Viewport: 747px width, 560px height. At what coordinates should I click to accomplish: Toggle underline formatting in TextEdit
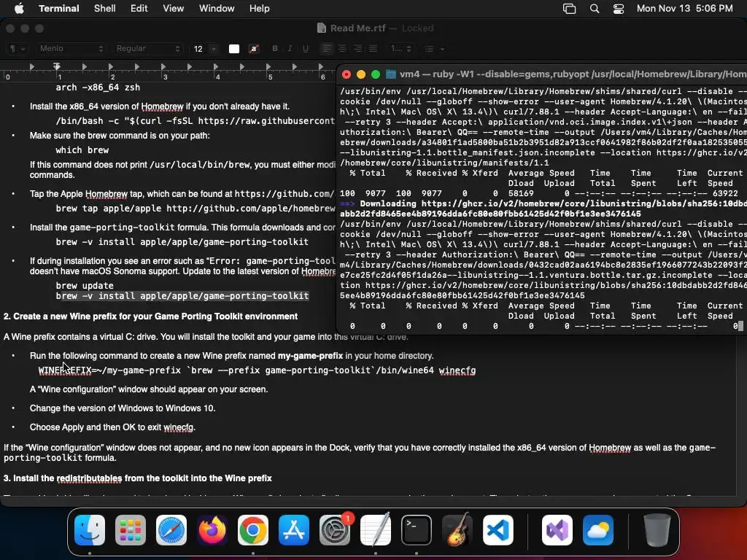(x=306, y=49)
